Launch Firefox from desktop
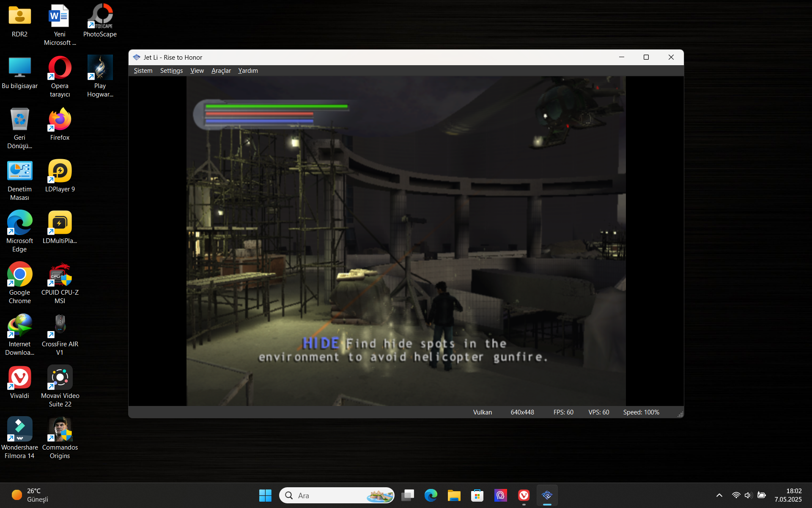 click(x=60, y=124)
